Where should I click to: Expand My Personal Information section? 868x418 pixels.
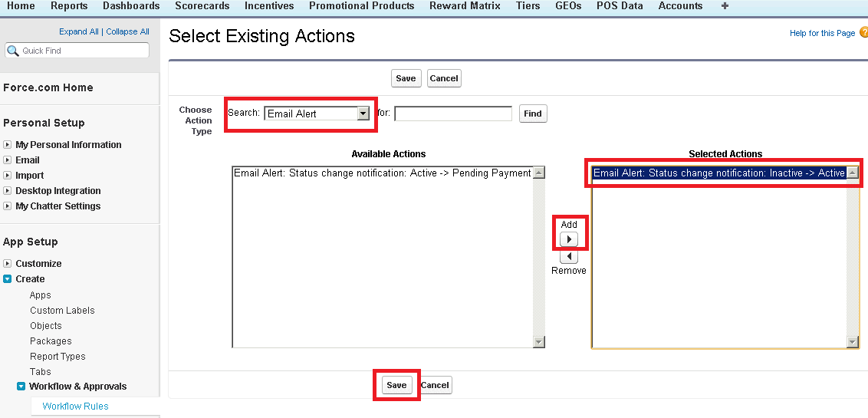tap(8, 145)
